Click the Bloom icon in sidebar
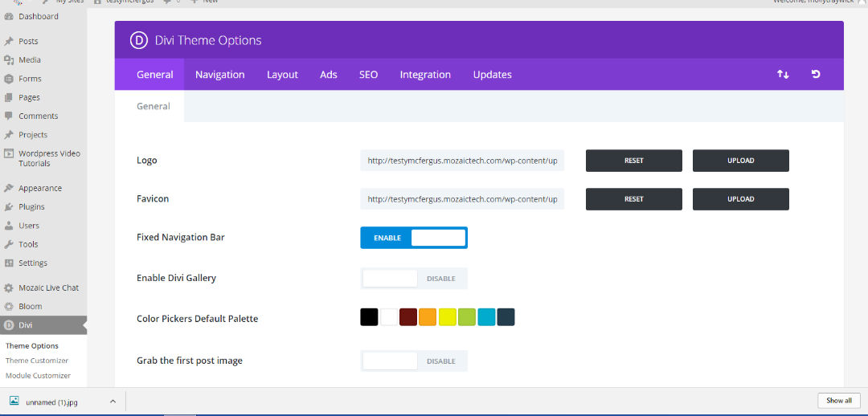The height and width of the screenshot is (416, 868). coord(9,307)
